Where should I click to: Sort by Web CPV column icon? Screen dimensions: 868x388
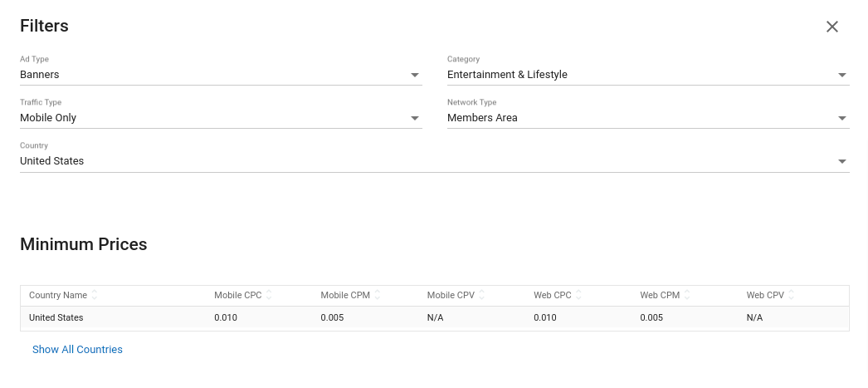(x=792, y=295)
